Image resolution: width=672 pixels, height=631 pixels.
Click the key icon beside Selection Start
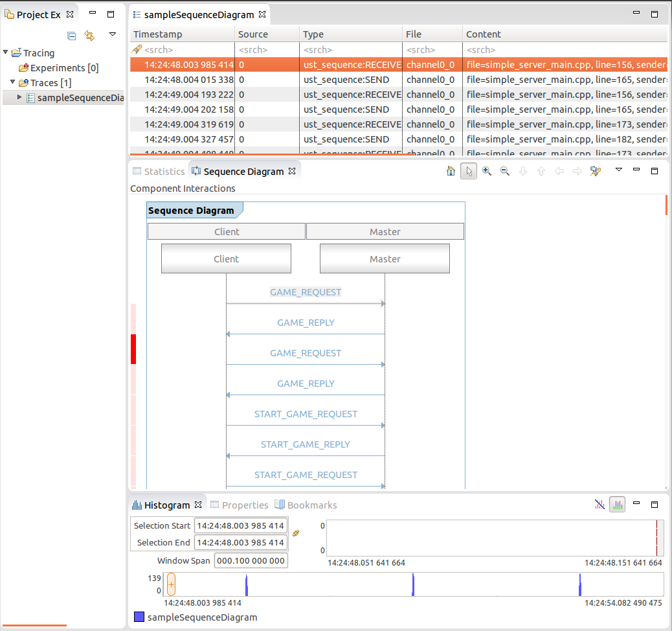point(297,533)
